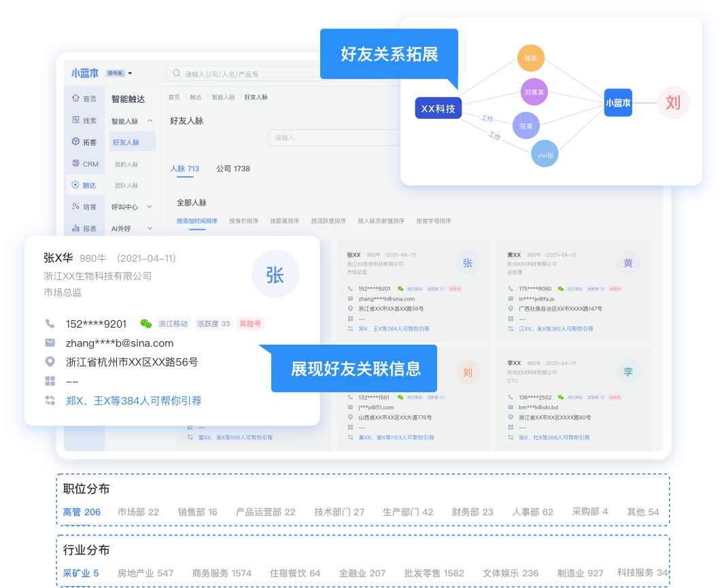This screenshot has height=588, width=724.
Task: Select 团队人脉 in side menu
Action: [126, 186]
